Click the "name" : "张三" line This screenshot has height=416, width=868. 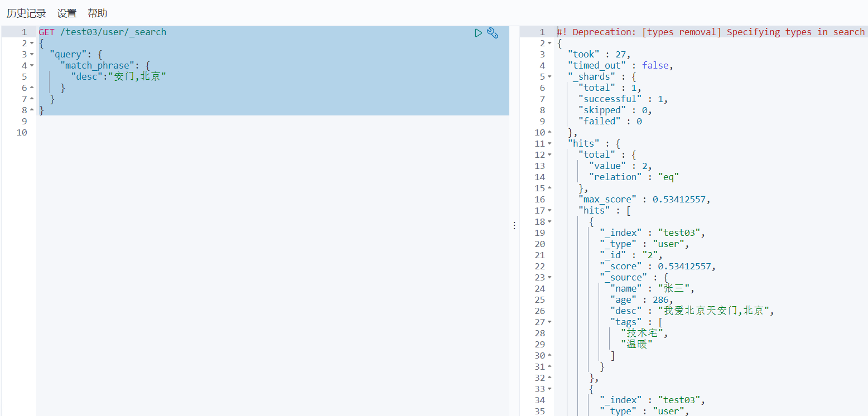(653, 289)
